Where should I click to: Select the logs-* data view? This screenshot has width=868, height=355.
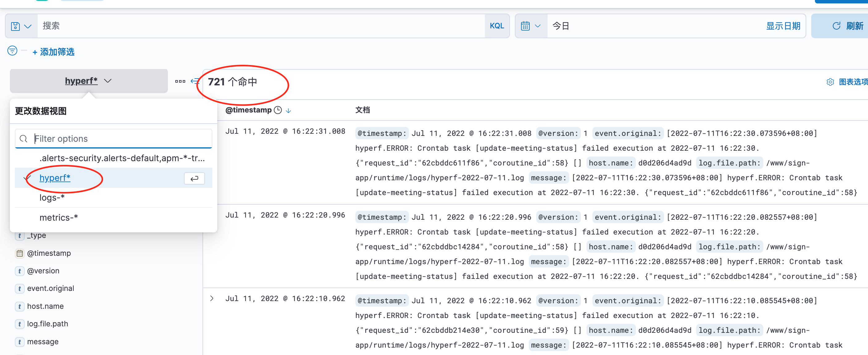52,198
